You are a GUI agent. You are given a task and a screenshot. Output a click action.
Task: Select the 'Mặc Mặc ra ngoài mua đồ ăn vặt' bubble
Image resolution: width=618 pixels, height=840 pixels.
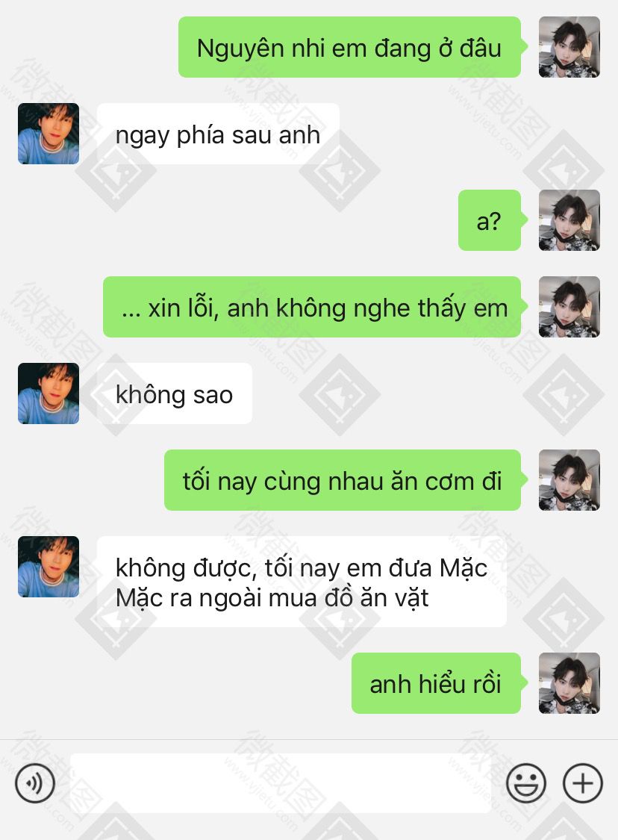pos(302,582)
